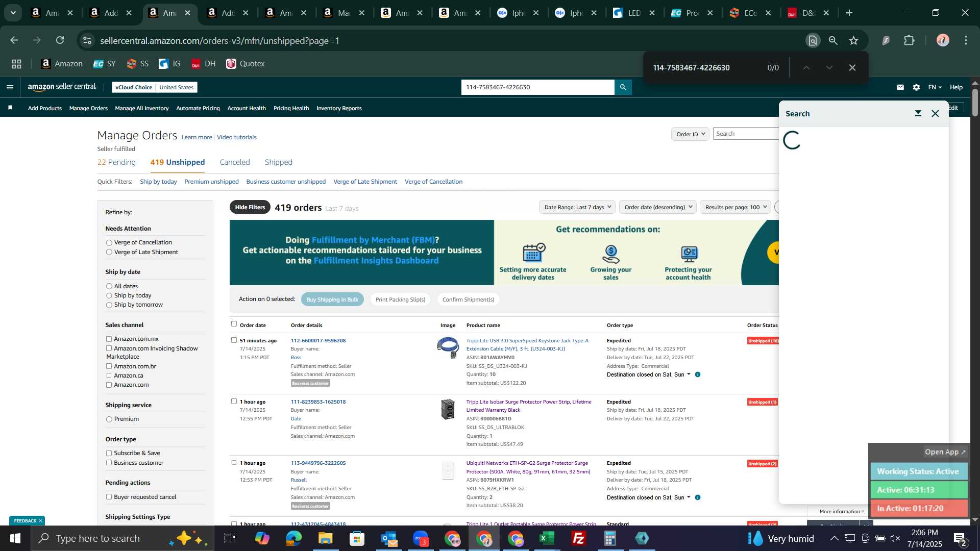This screenshot has height=551, width=980.
Task: Open Fulfillment Insights Dashboard link
Action: pos(376,261)
